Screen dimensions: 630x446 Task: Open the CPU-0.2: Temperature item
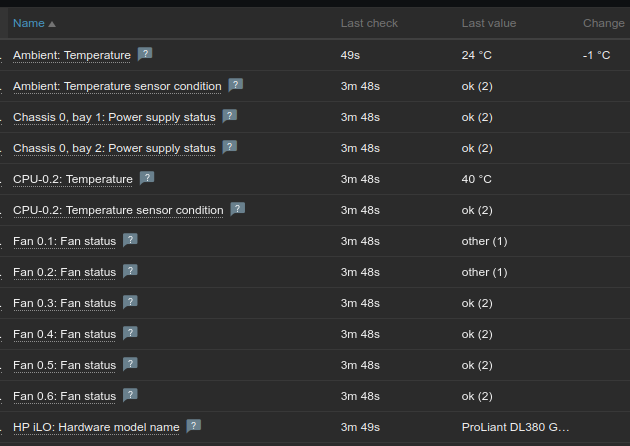coord(73,179)
